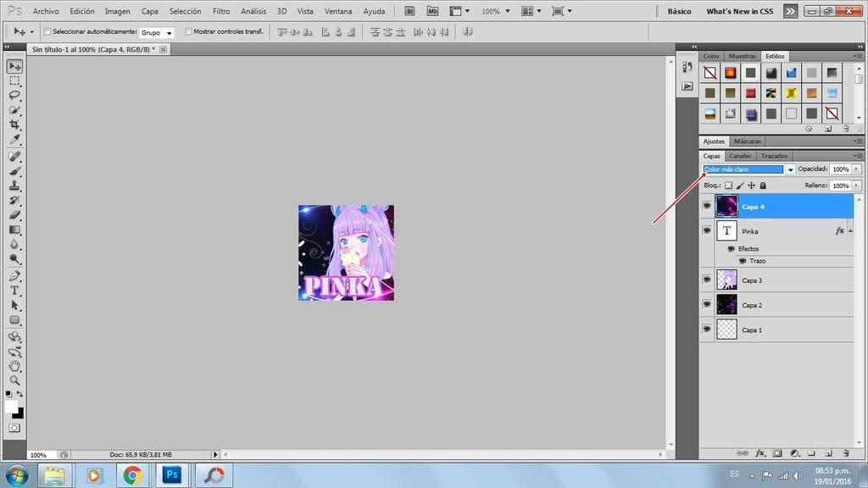Select the Path Selection tool

[14, 305]
